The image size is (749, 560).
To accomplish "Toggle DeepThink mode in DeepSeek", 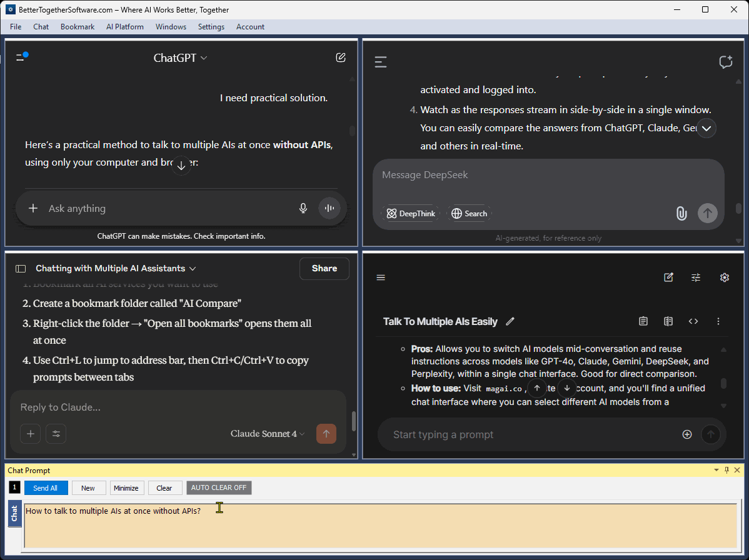I will tap(411, 213).
